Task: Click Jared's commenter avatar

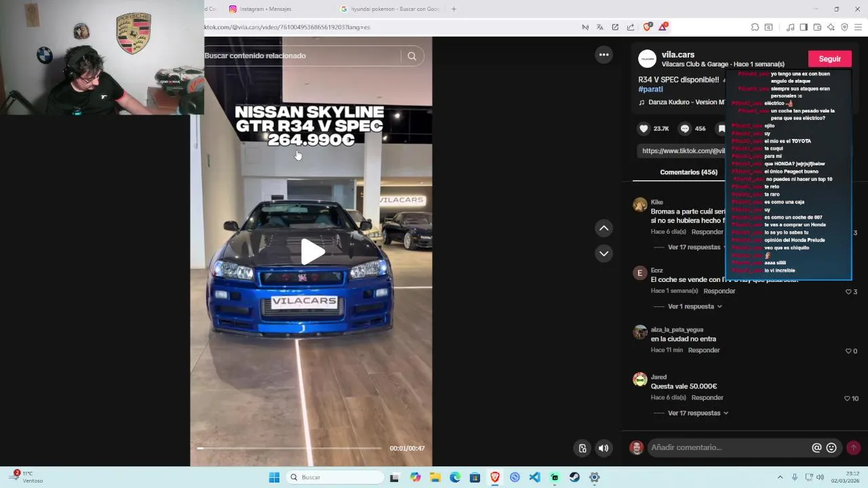Action: pyautogui.click(x=639, y=380)
